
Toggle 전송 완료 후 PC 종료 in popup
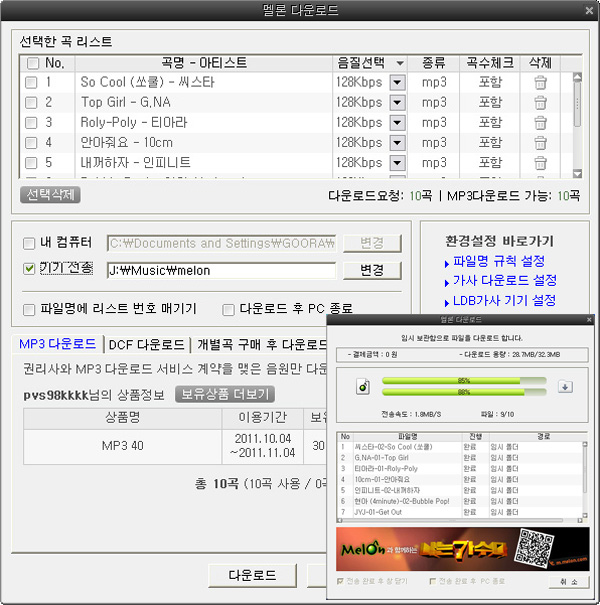click(x=433, y=581)
